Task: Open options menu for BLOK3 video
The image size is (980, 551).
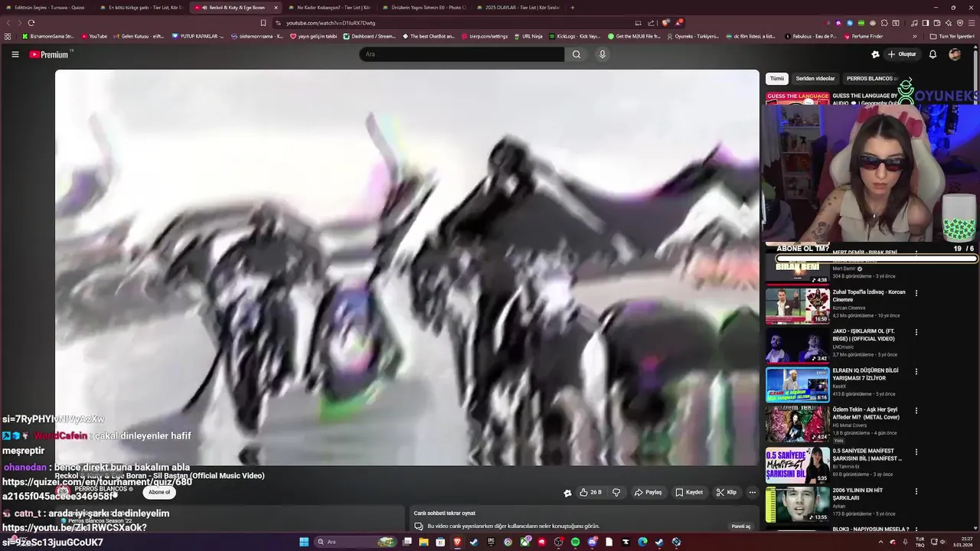Action: [x=916, y=530]
